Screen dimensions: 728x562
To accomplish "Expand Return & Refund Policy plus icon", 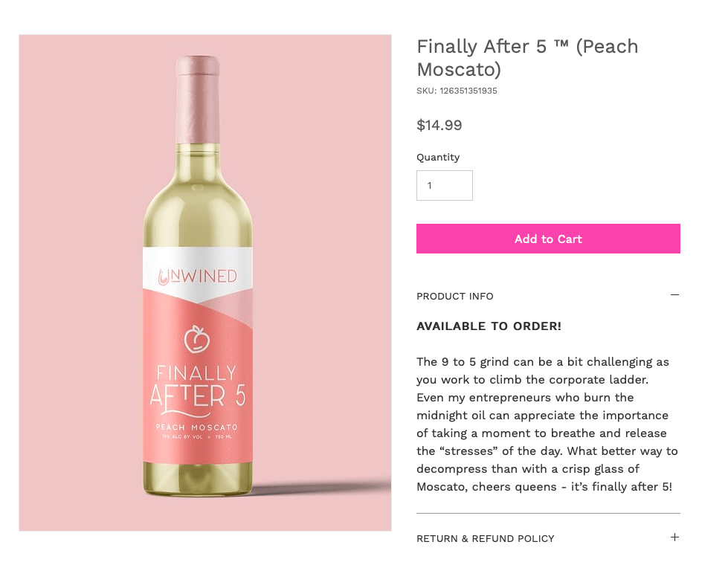I will pos(674,537).
